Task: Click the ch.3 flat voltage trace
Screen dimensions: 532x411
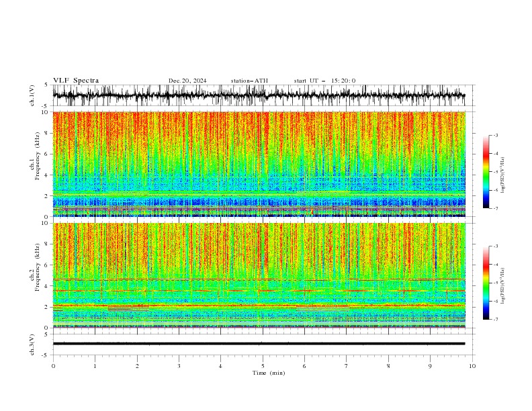Action: tap(259, 344)
